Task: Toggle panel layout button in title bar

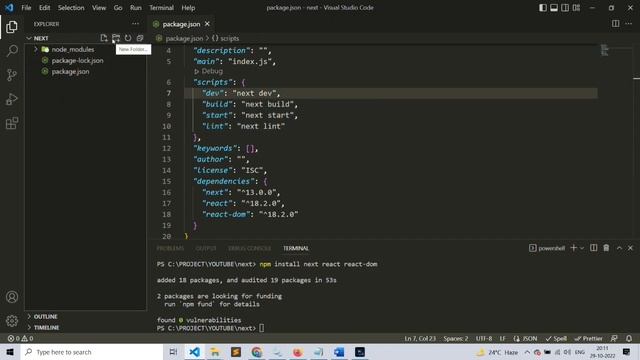Action: click(554, 8)
